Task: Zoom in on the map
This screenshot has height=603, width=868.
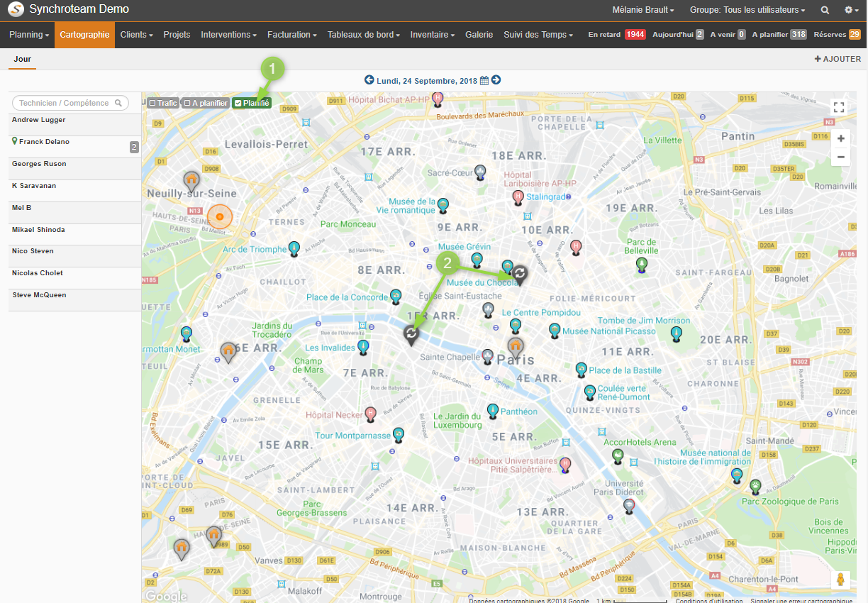Action: (x=840, y=138)
